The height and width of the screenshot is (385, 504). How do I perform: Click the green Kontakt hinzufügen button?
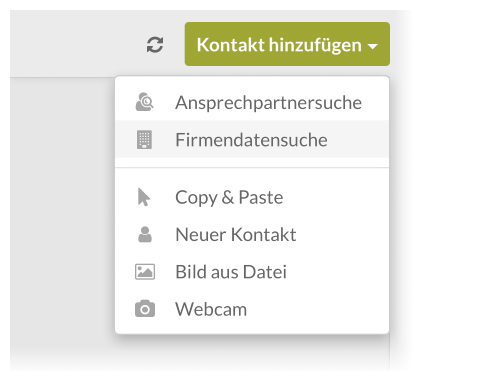(287, 44)
